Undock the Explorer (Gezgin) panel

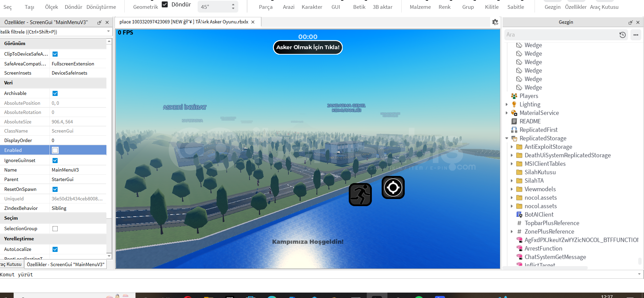(630, 22)
